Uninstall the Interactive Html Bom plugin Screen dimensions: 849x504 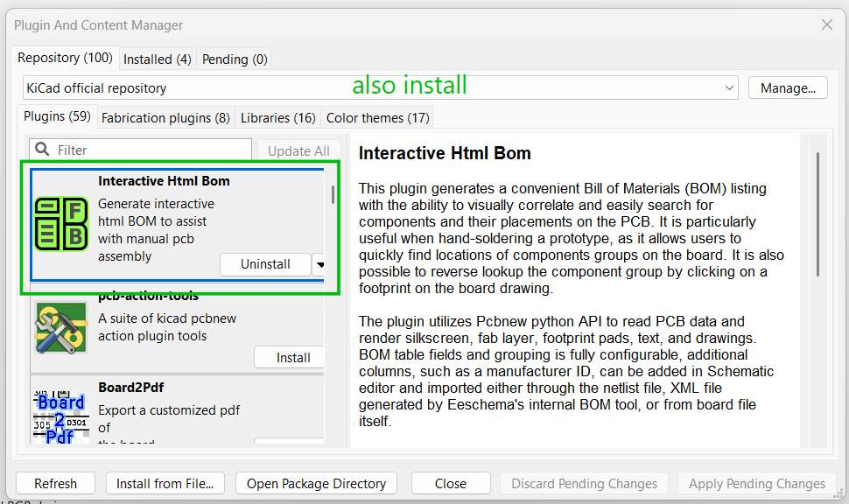point(265,264)
